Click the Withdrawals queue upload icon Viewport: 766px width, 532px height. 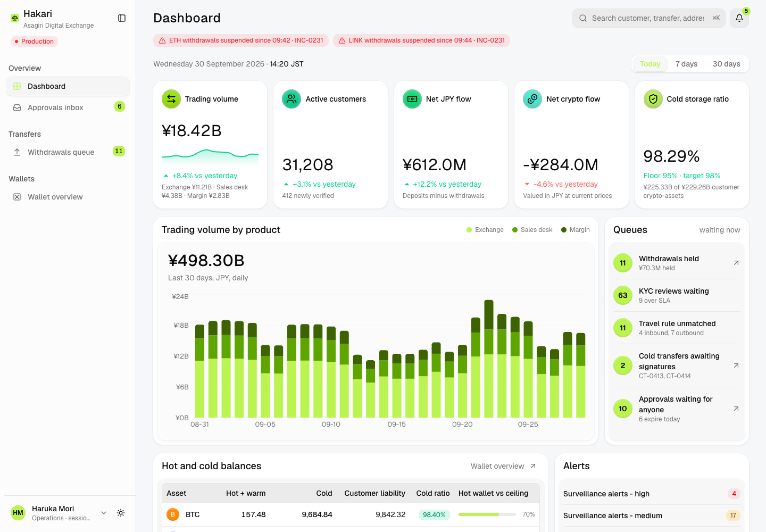17,152
